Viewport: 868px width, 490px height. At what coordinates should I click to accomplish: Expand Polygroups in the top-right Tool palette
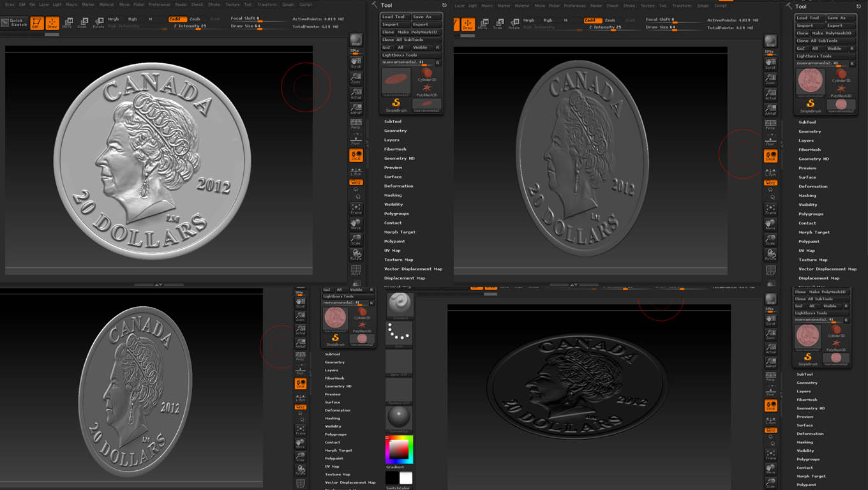(811, 214)
